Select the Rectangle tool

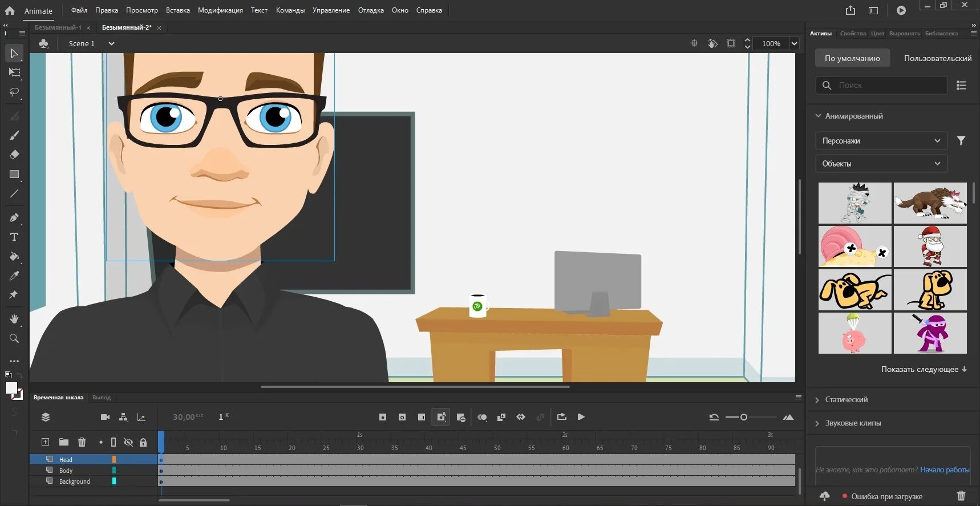tap(14, 175)
